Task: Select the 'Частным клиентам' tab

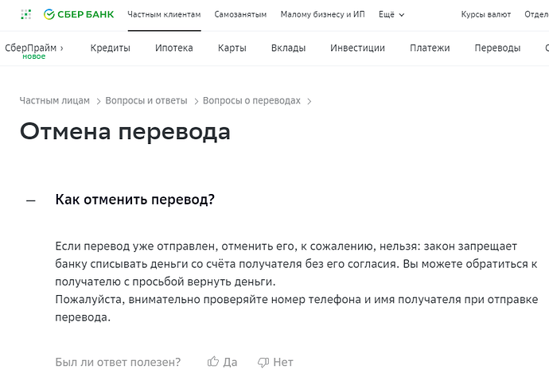Action: (164, 14)
